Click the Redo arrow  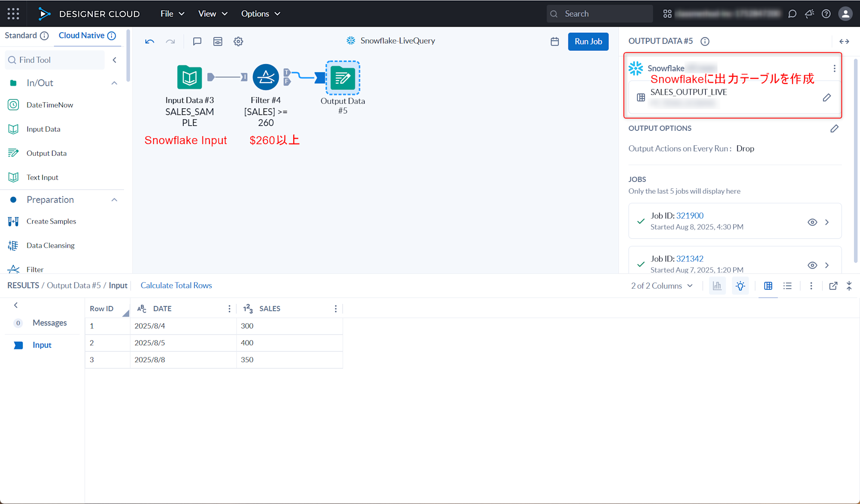point(170,42)
